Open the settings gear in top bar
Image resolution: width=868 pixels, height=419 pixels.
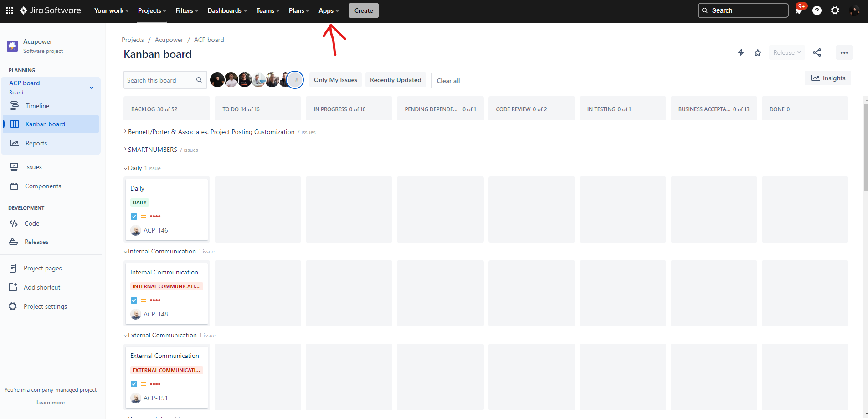click(835, 10)
